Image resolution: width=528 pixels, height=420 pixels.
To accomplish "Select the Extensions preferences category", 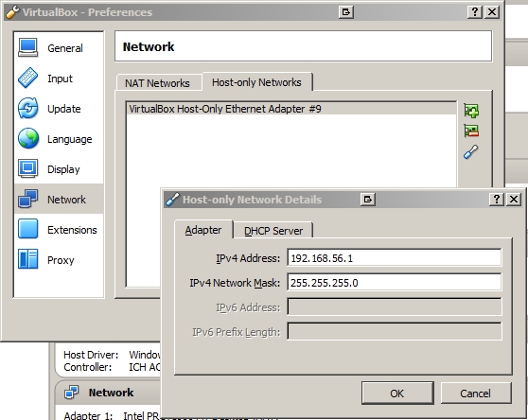I will coord(59,230).
